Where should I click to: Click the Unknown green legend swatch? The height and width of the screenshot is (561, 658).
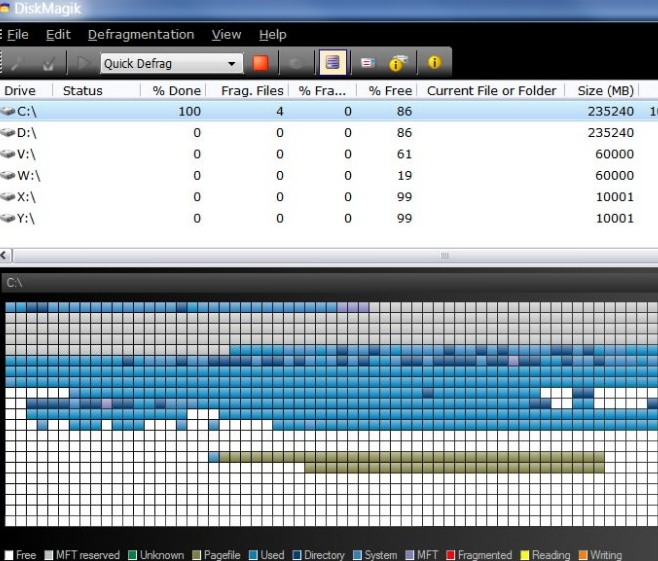[x=133, y=555]
